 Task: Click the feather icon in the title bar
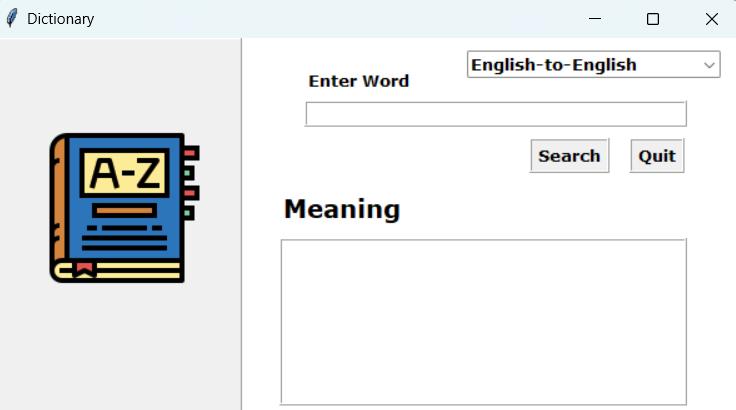[12, 18]
